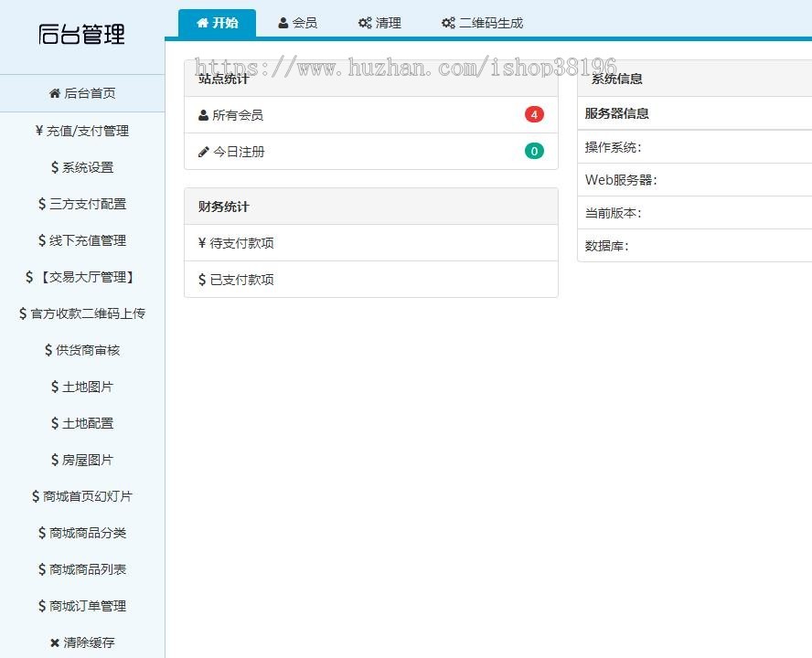
Task: Select the 开始 tab
Action: point(218,23)
